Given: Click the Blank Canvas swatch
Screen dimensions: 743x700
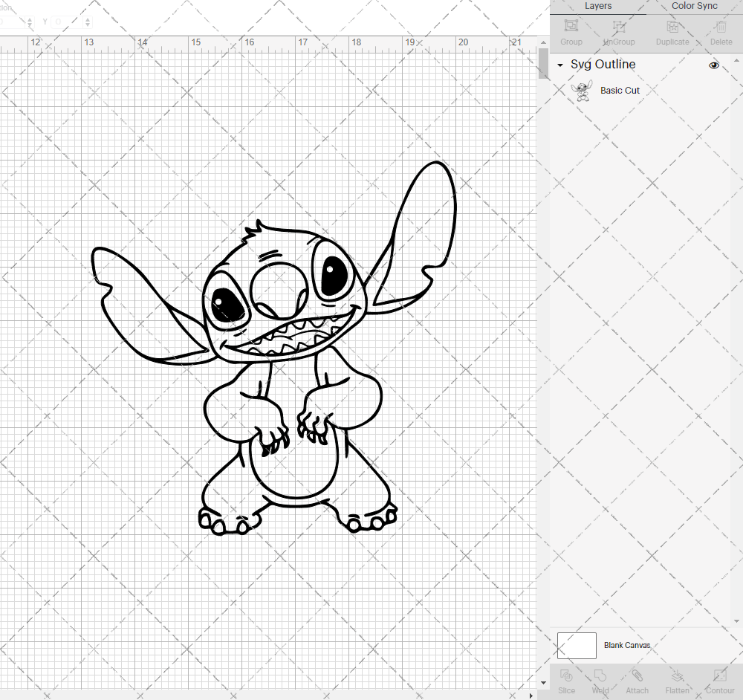Looking at the screenshot, I should click(577, 646).
